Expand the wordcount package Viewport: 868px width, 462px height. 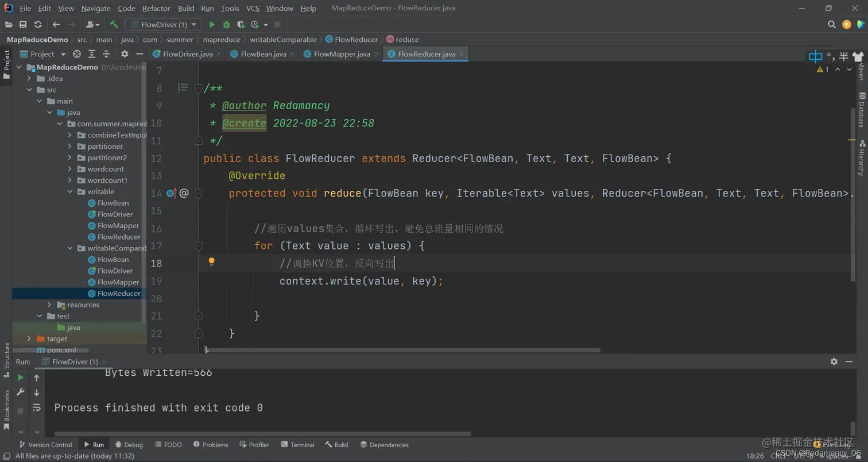coord(69,169)
